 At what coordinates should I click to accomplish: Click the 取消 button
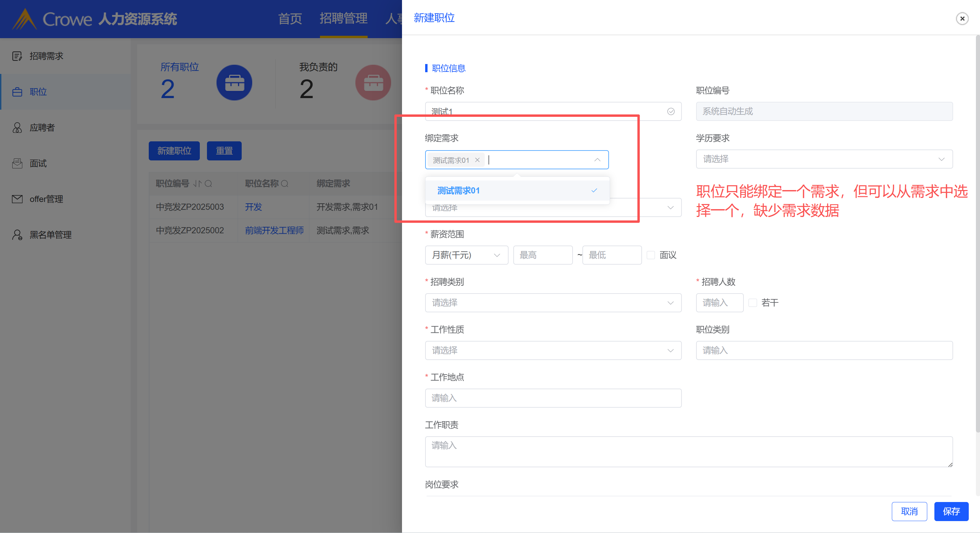point(909,511)
